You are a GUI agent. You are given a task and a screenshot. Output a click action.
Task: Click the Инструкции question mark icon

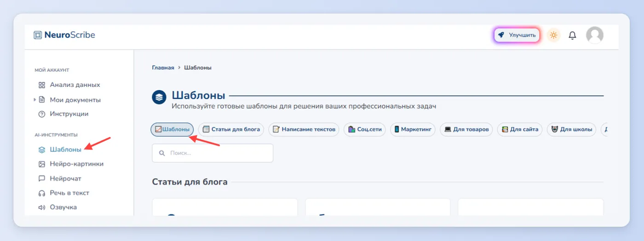click(42, 114)
